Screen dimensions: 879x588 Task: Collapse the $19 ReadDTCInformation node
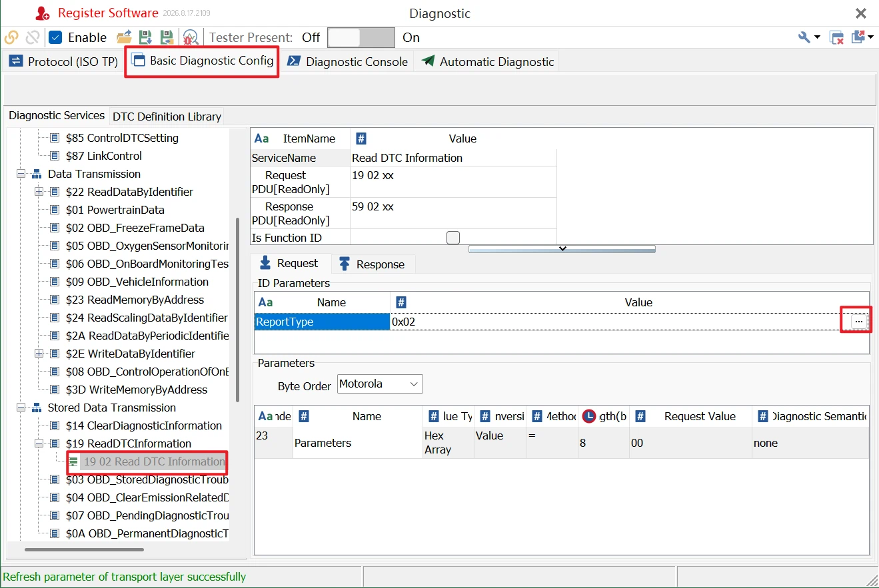pos(39,443)
